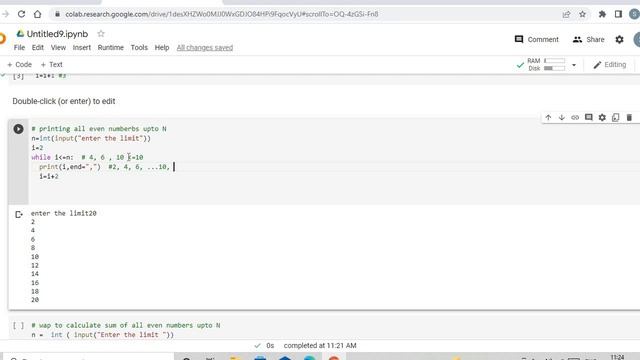Open the Comment panel

(536, 40)
